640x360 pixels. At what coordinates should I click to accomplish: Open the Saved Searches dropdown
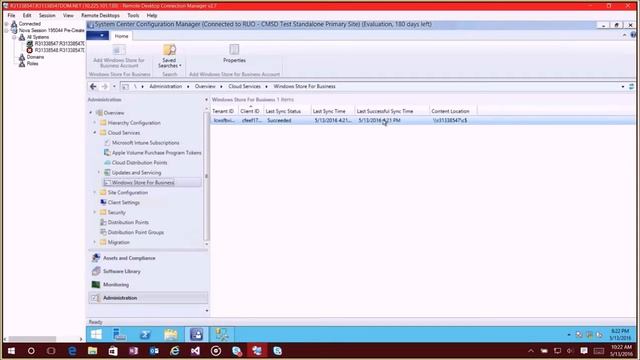(169, 56)
